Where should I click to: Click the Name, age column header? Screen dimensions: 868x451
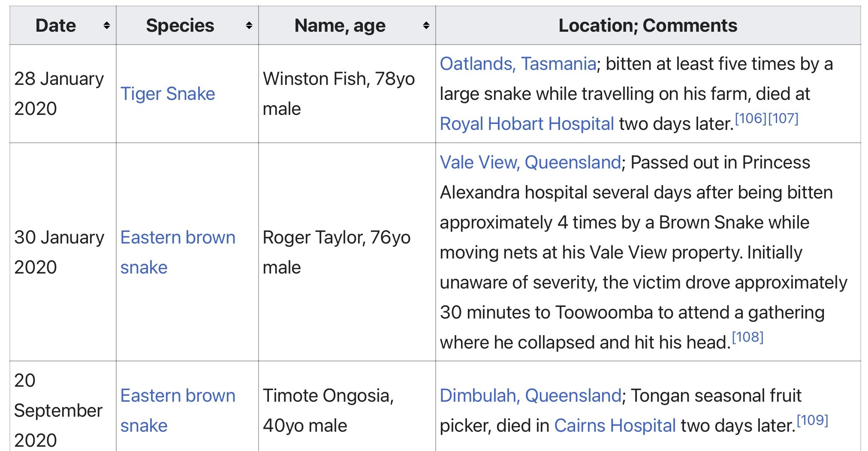(340, 26)
